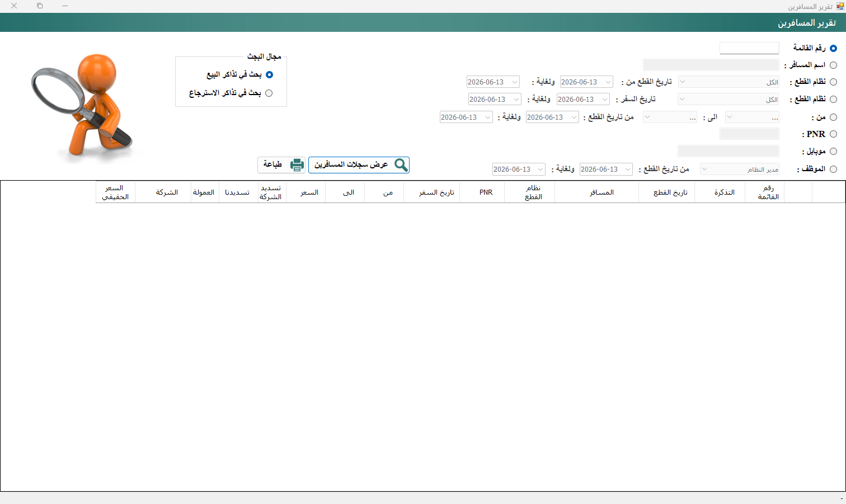The image size is (846, 504).
Task: Click the التذكرة column header
Action: click(720, 192)
